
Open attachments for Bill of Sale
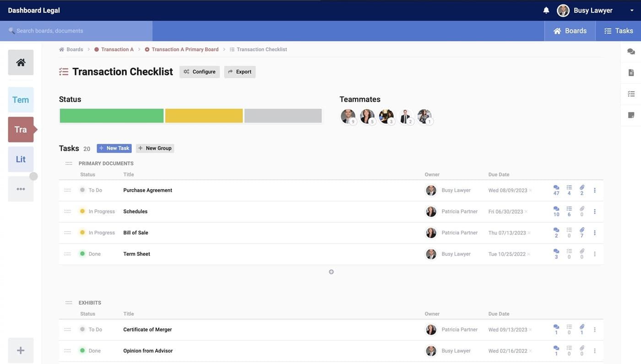pos(581,232)
